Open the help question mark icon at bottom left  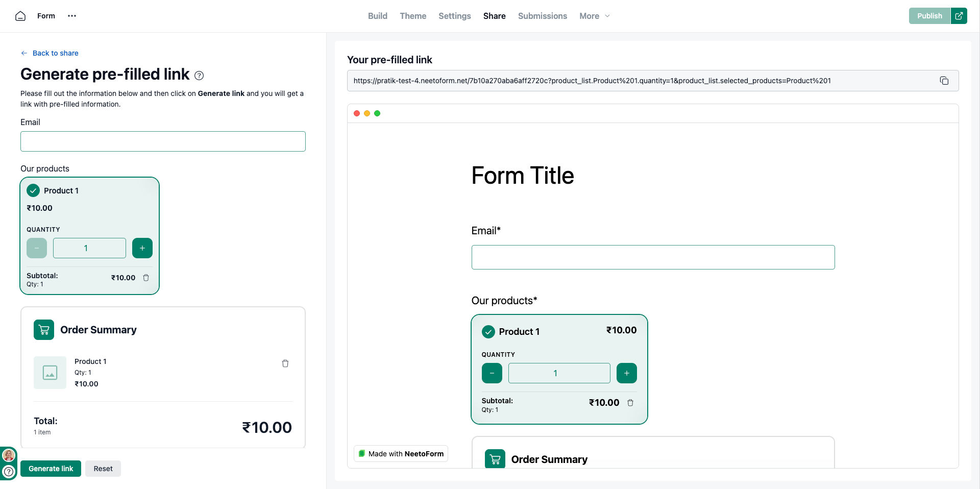pyautogui.click(x=9, y=472)
